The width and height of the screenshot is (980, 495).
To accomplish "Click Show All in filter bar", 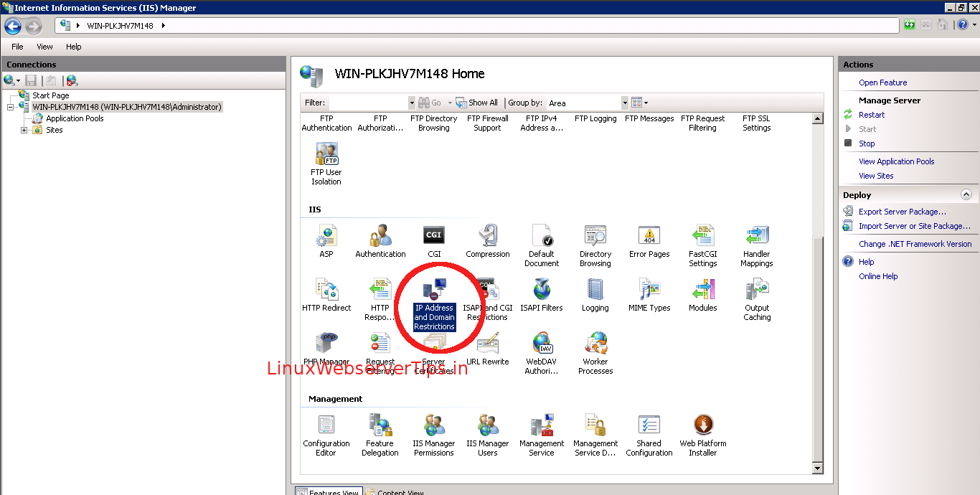I will coord(477,103).
